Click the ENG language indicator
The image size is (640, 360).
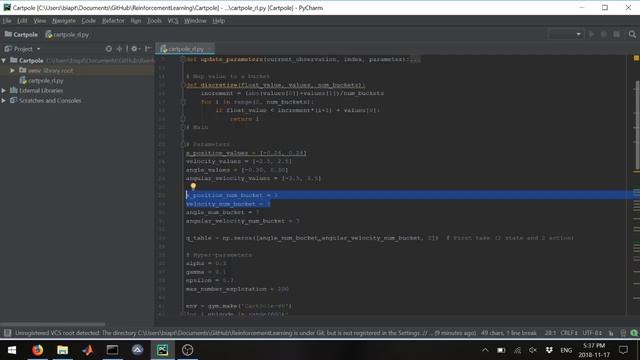(566, 350)
